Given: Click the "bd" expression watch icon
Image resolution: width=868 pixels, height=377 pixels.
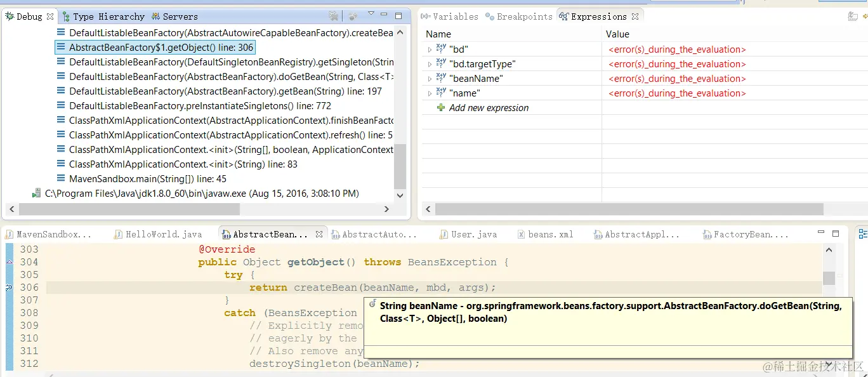Looking at the screenshot, I should (441, 48).
